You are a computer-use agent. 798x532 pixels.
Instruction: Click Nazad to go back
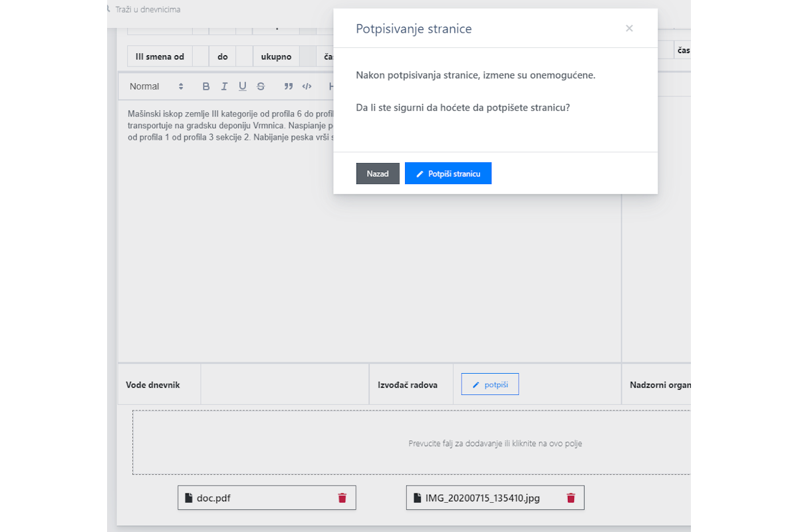[378, 174]
